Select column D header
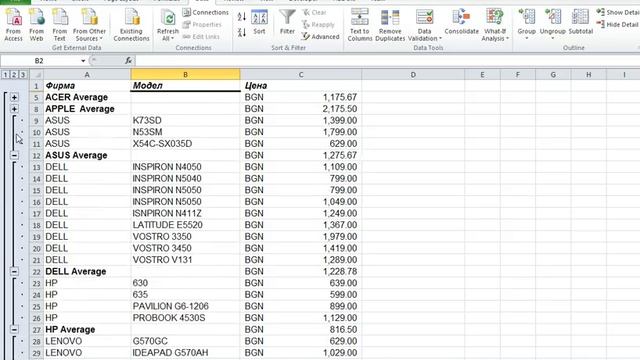This screenshot has width=640, height=360. [x=413, y=75]
